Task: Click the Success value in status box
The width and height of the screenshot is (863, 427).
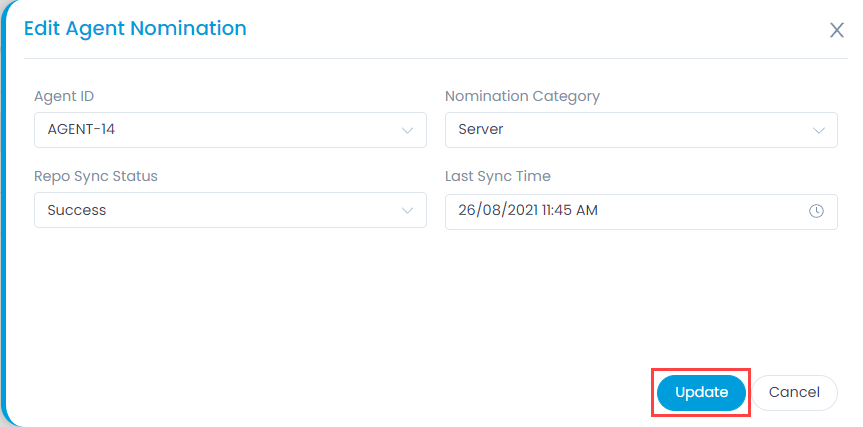Action: (77, 210)
